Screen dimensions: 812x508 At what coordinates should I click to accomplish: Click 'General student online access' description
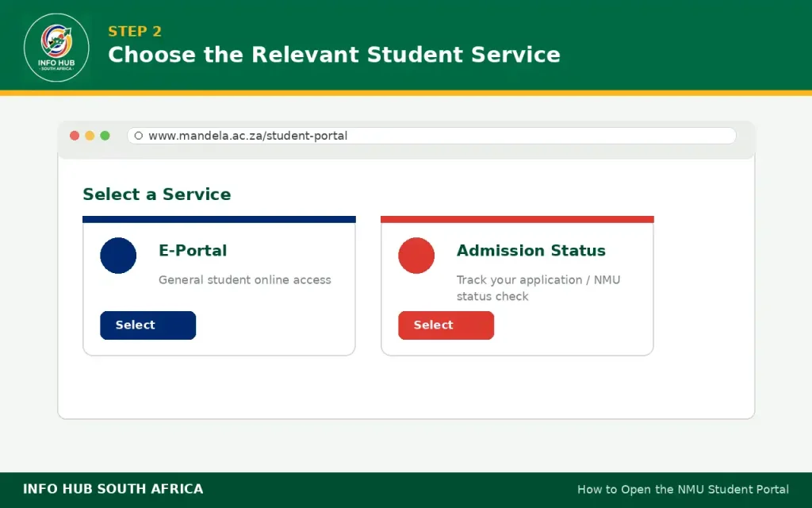244,280
